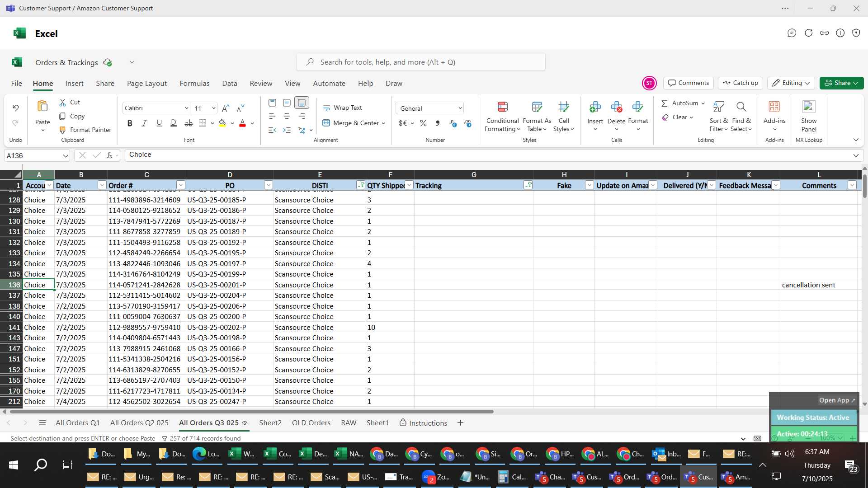Apply Italic formatting
The width and height of the screenshot is (868, 488).
pos(144,123)
